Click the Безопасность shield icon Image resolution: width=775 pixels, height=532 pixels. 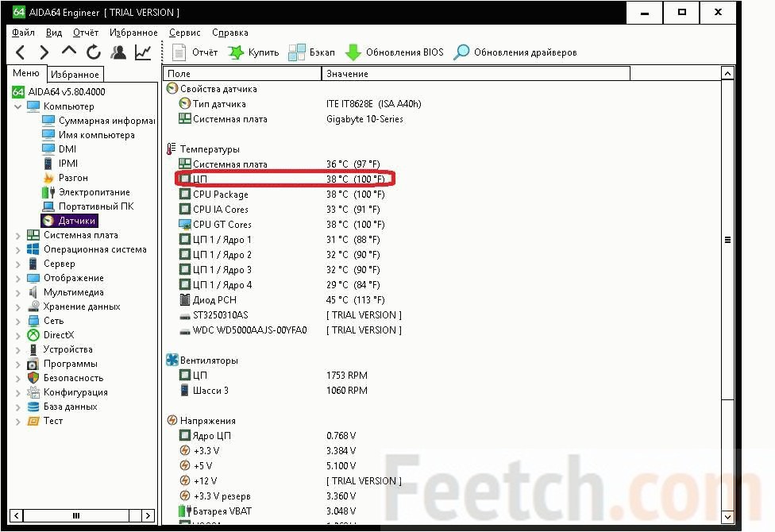point(33,378)
